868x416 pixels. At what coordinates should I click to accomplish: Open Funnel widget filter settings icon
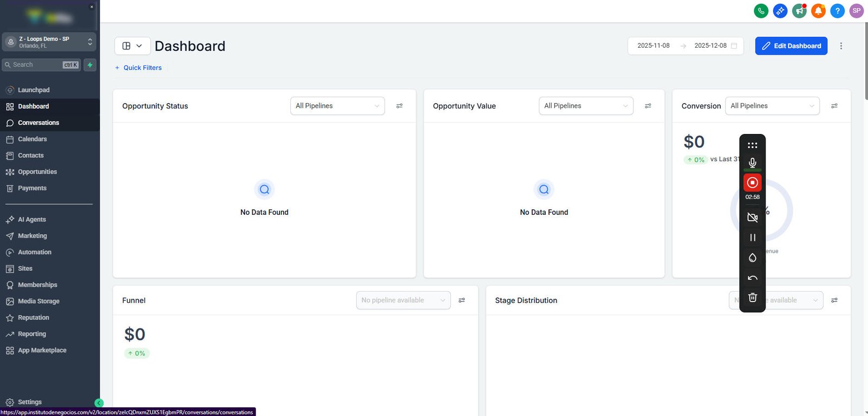pyautogui.click(x=462, y=300)
